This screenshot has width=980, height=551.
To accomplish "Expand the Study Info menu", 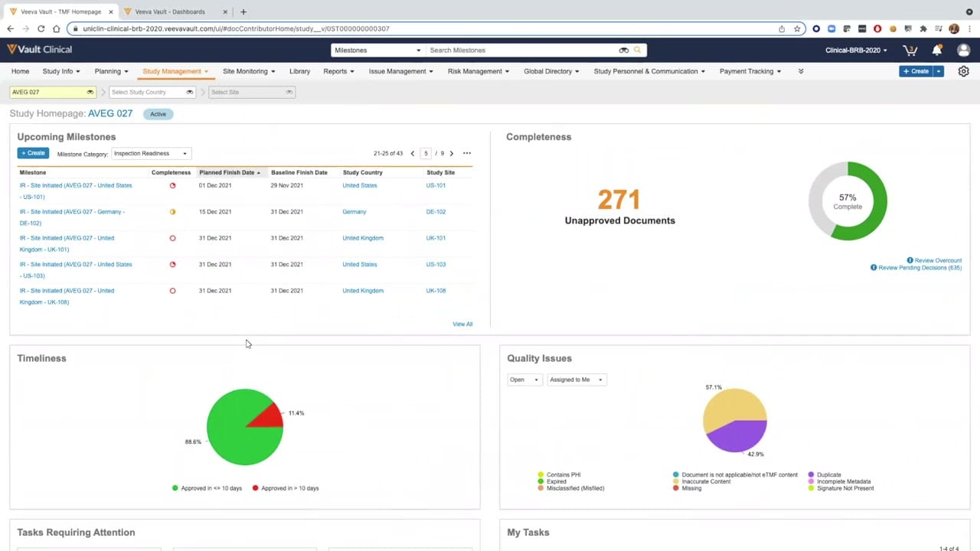I will pyautogui.click(x=61, y=71).
